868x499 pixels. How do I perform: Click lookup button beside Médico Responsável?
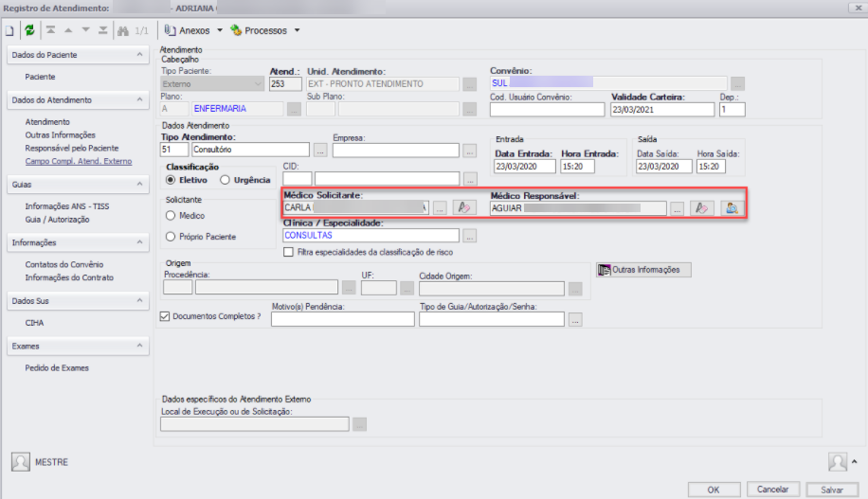pos(677,209)
